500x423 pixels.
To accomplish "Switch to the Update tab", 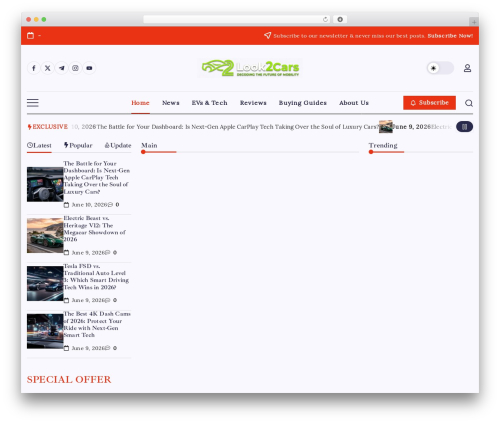I will click(x=118, y=145).
